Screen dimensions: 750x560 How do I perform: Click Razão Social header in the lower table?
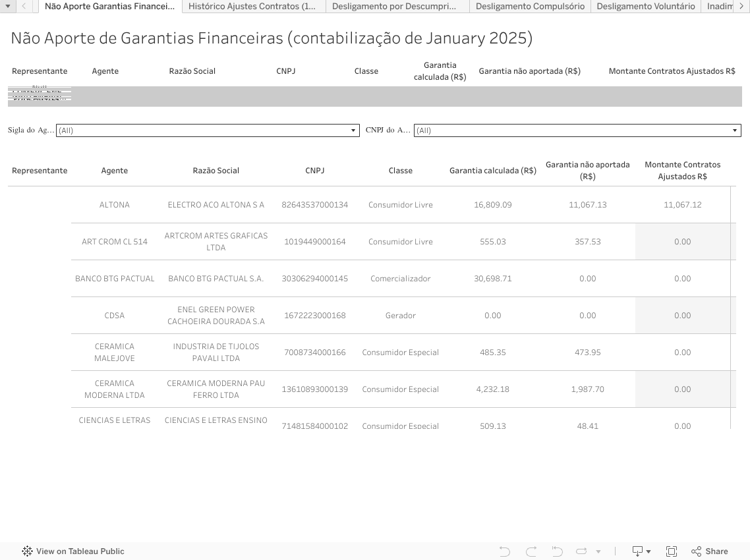pyautogui.click(x=216, y=170)
